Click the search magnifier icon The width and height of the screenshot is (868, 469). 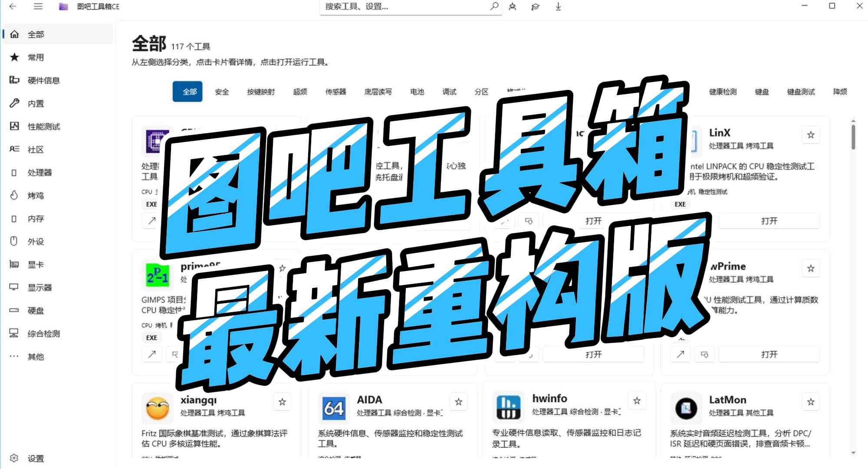[x=494, y=7]
